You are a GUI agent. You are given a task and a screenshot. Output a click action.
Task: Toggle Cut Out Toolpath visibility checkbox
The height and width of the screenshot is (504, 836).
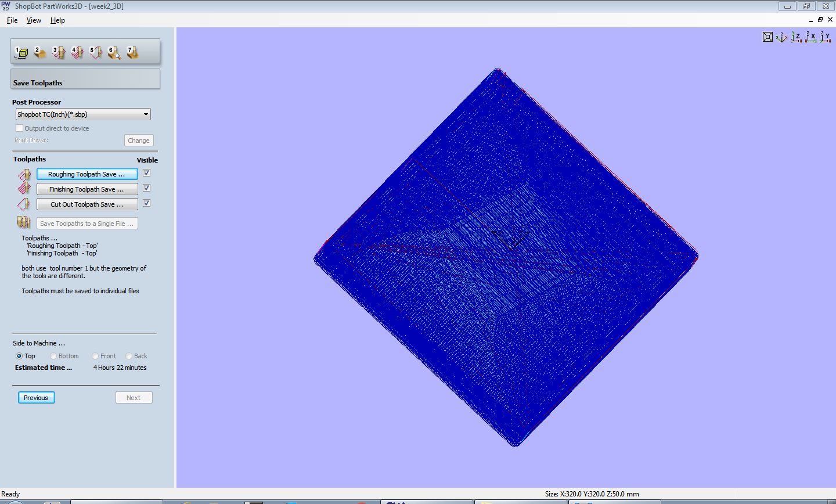146,203
